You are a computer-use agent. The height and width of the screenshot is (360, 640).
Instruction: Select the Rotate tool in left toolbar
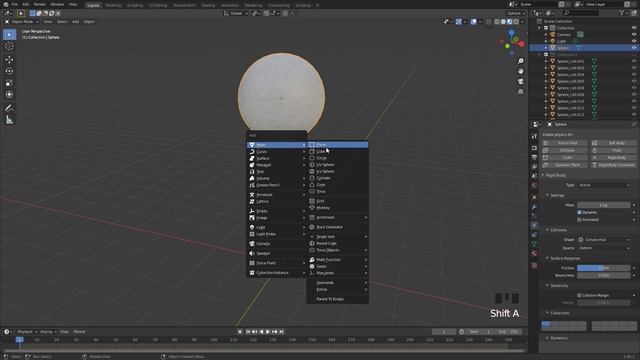click(x=9, y=71)
